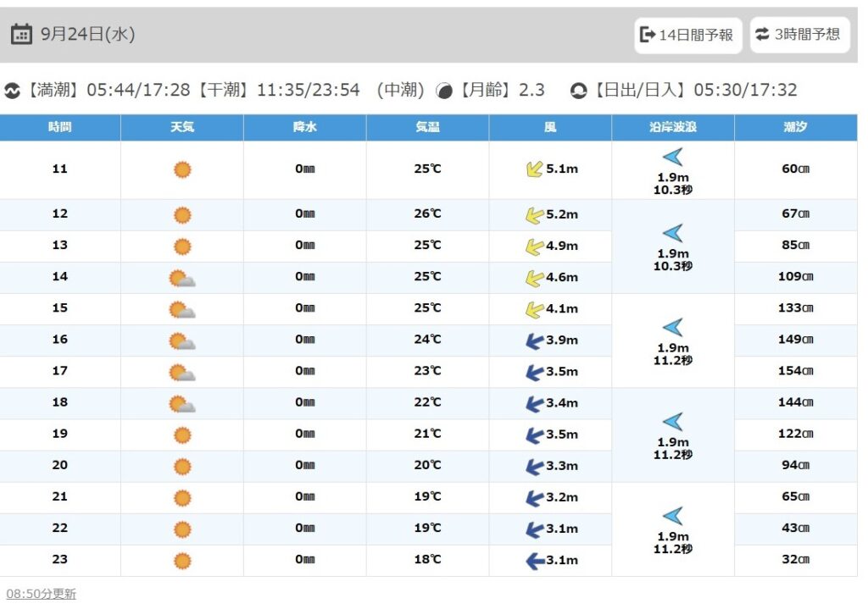Viewport: 868px width, 609px height.
Task: Click the 18℃ temperature value
Action: [427, 559]
